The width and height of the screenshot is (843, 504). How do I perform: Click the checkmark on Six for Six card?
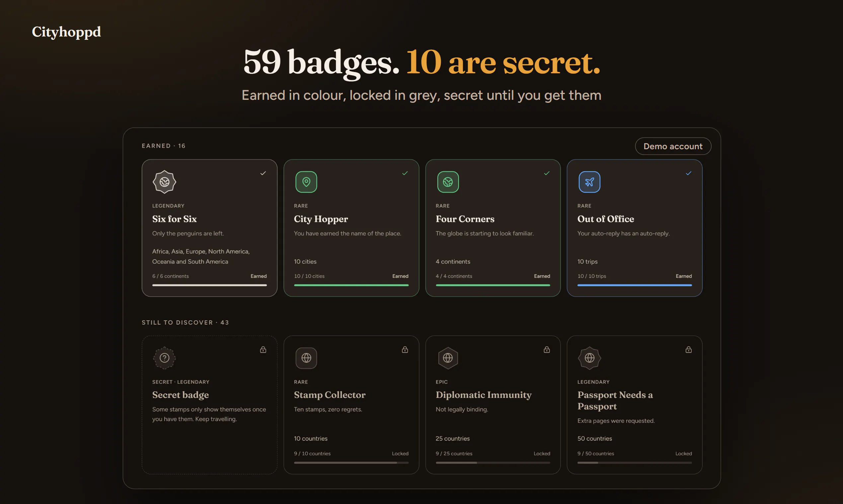click(x=263, y=173)
